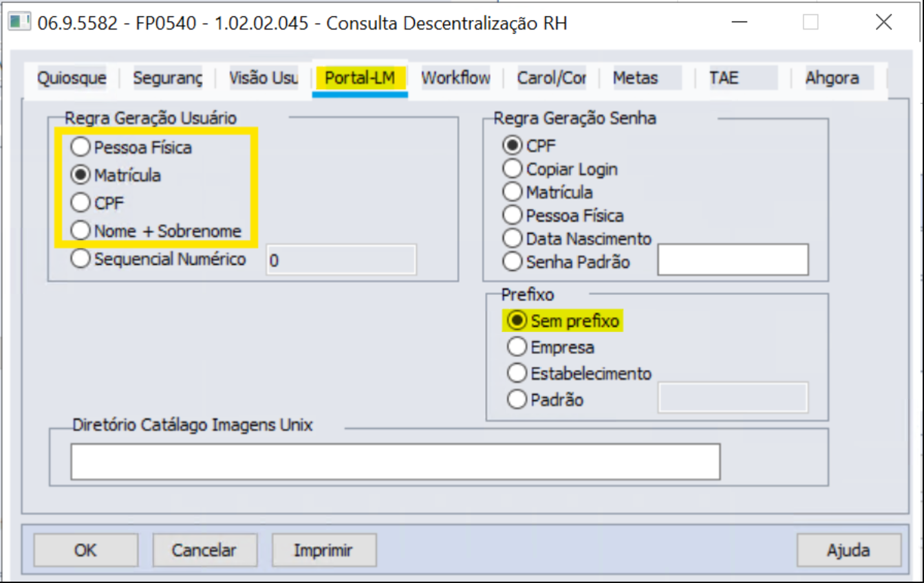The width and height of the screenshot is (924, 583).
Task: Close the Consulta Descentralização RH window
Action: [884, 22]
